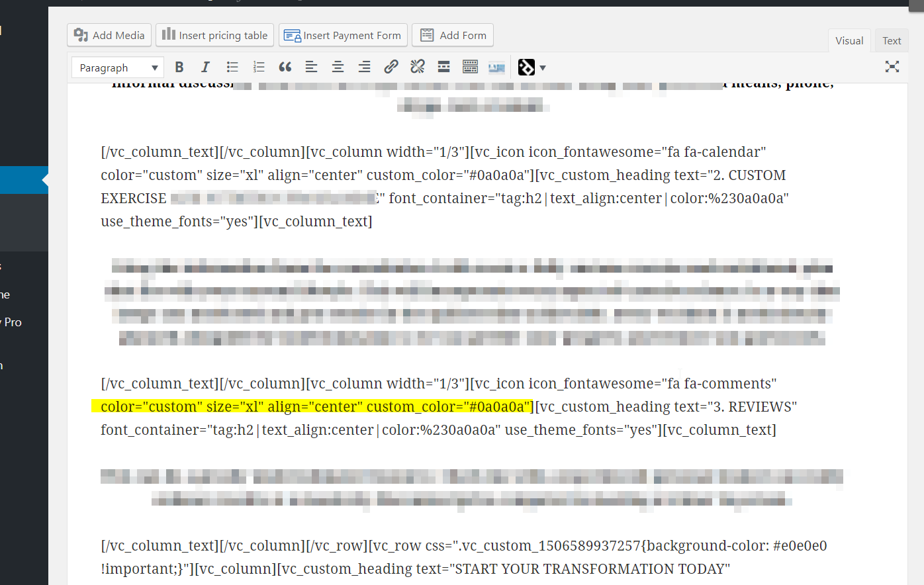Insert a bulleted list
This screenshot has width=924, height=585.
click(232, 67)
